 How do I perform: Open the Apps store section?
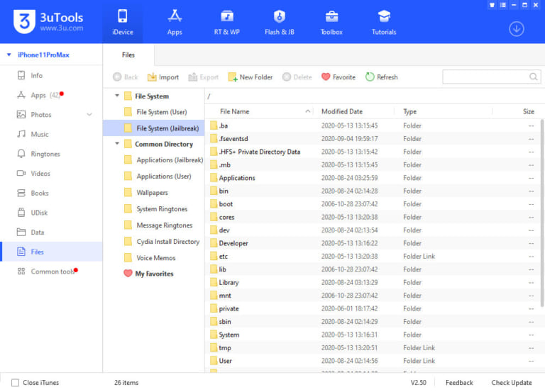[175, 22]
